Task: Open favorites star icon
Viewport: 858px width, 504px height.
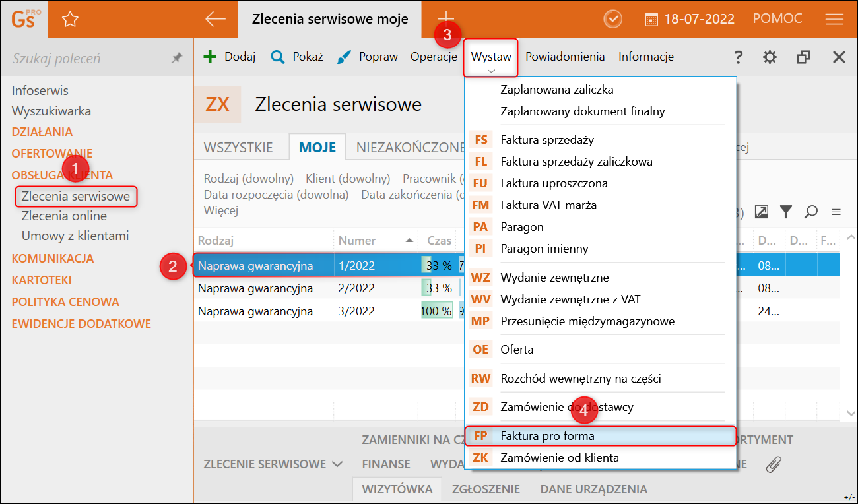Action: tap(70, 20)
